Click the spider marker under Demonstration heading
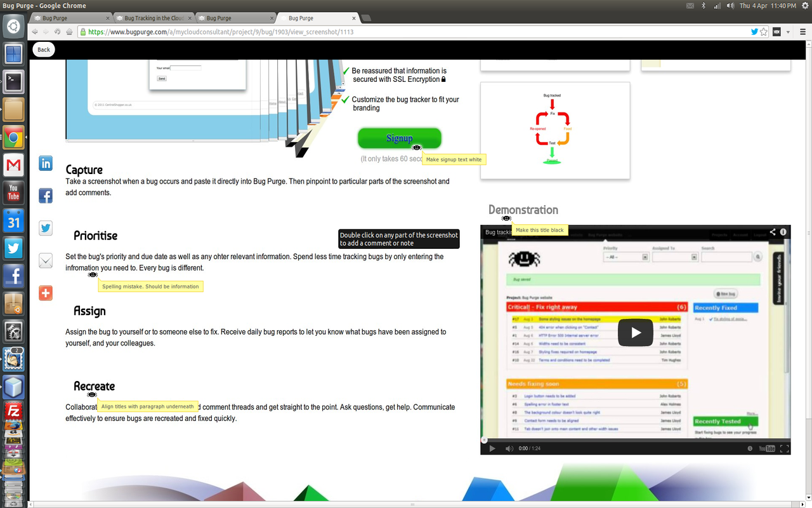Viewport: 812px width, 508px height. (x=506, y=218)
